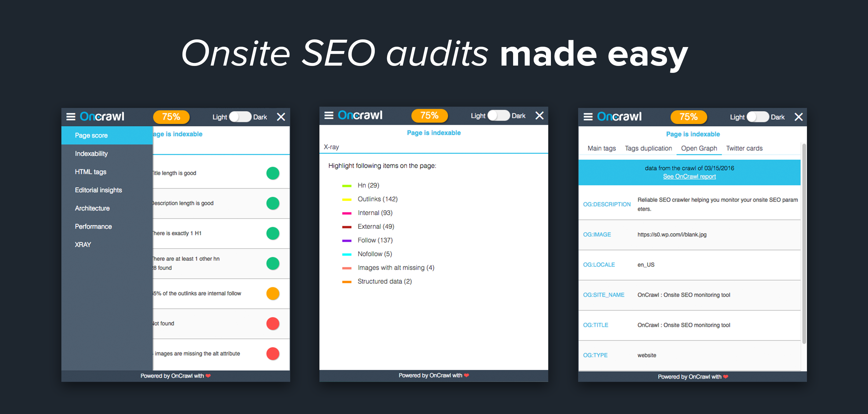This screenshot has width=868, height=414.
Task: Highlight Outlinks (142) item on page
Action: [377, 199]
